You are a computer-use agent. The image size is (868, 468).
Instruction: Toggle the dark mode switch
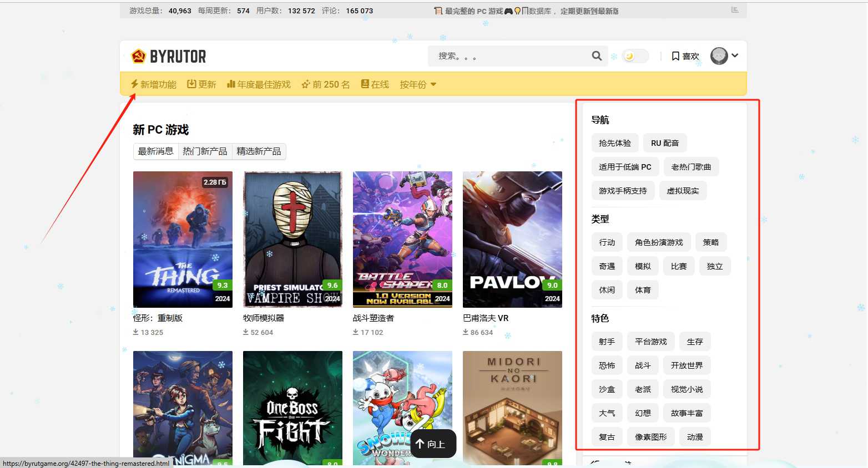635,56
